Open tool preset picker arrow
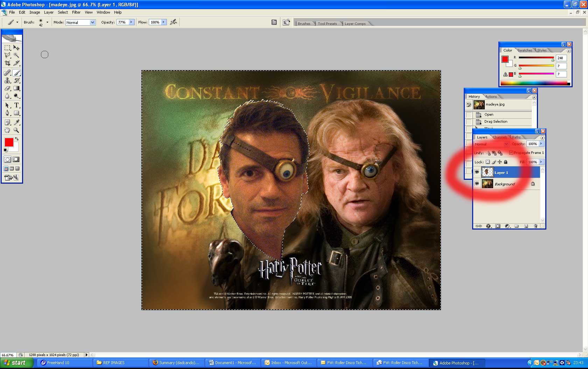This screenshot has width=588, height=369. click(x=17, y=22)
